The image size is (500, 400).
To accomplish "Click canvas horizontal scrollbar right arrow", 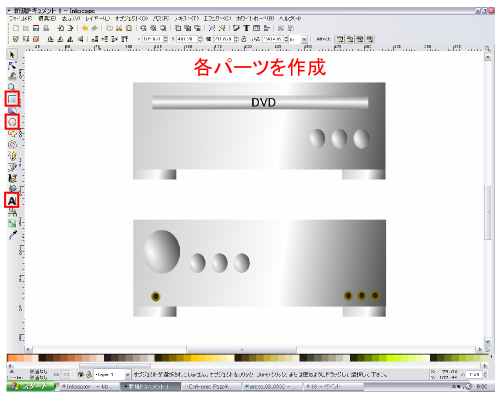I will pyautogui.click(x=480, y=349).
